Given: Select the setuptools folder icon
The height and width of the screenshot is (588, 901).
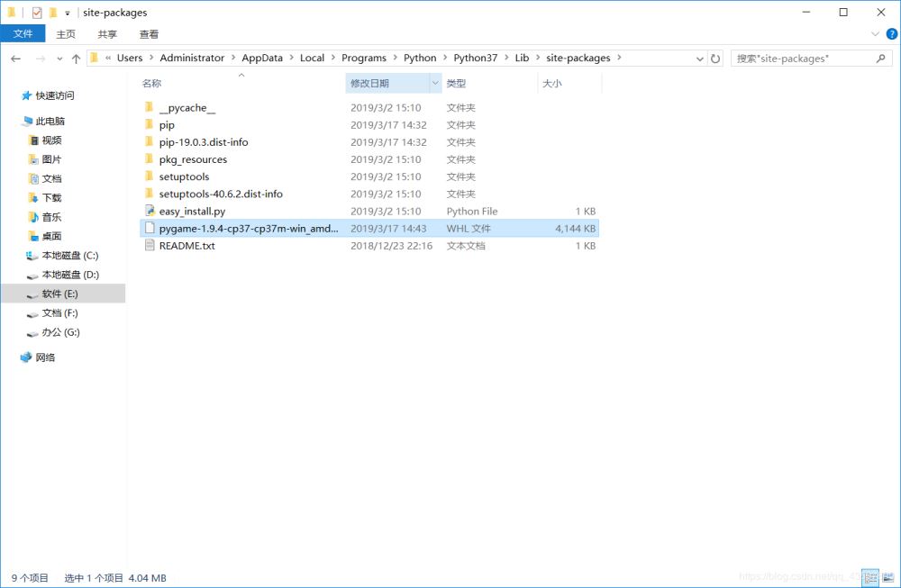Looking at the screenshot, I should coord(150,176).
